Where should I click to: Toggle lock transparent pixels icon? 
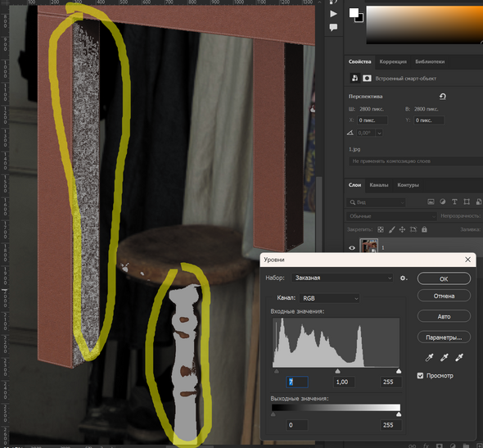(x=381, y=229)
